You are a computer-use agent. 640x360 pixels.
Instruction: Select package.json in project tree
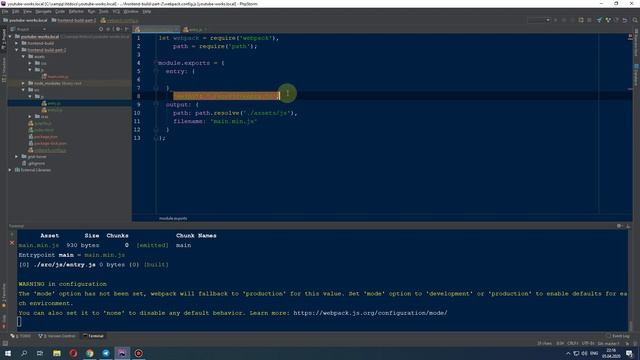(x=43, y=137)
